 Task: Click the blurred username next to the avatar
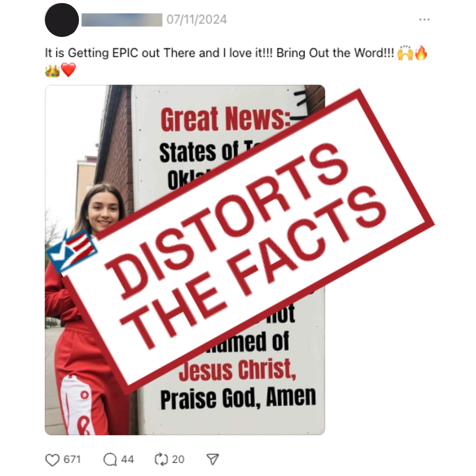122,20
